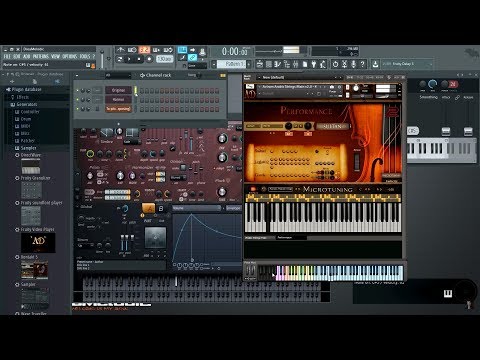
Task: Open the FILE menu in FL Studio
Action: pos(7,56)
